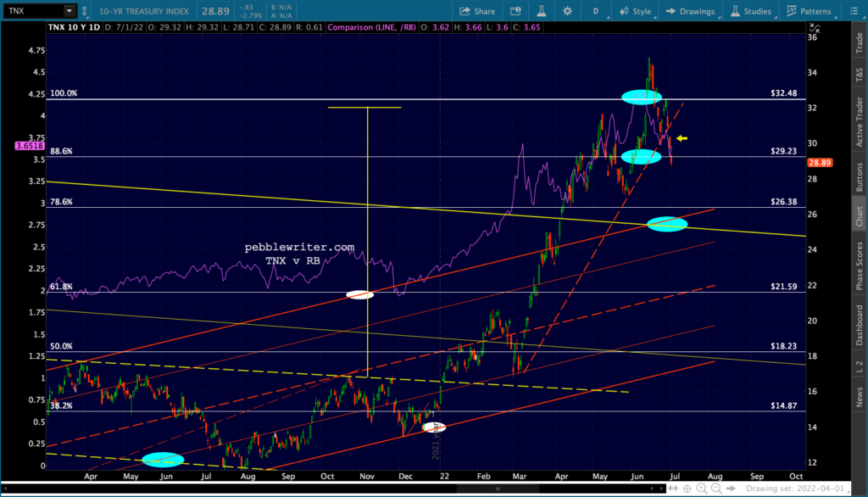Click the flask Edit Studies icon
Screen dimensions: 868x497
click(542, 11)
